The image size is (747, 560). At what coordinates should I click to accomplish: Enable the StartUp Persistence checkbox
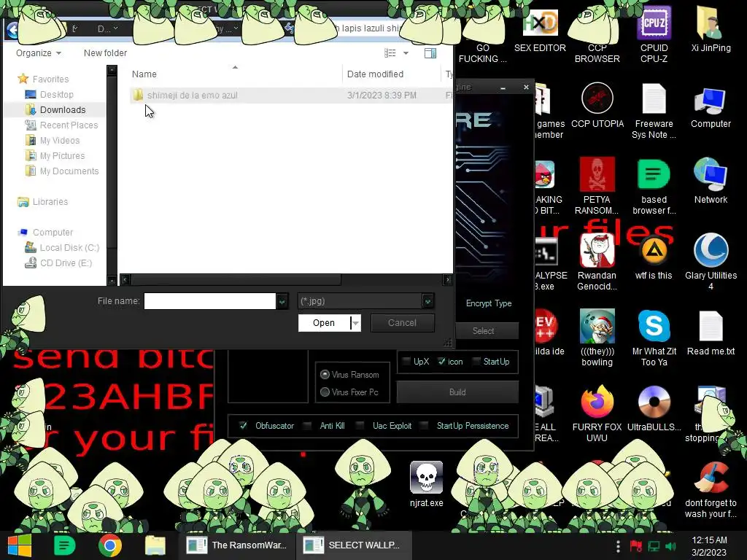(x=424, y=425)
